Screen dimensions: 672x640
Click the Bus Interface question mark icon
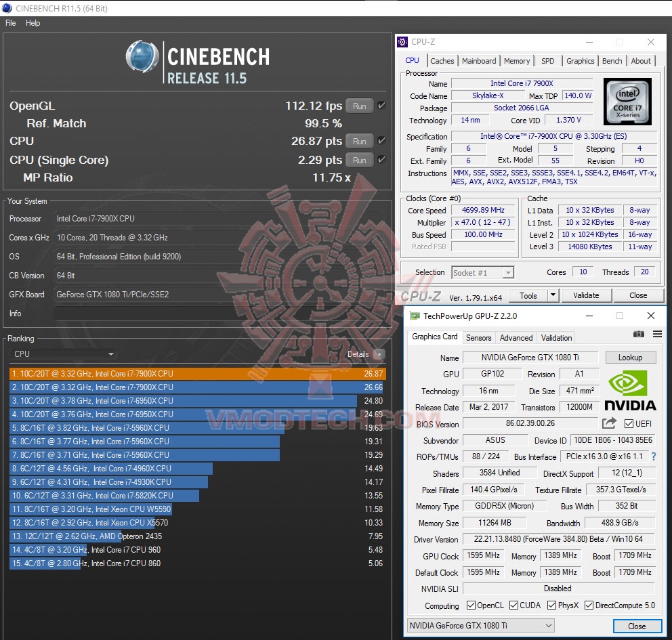[654, 456]
